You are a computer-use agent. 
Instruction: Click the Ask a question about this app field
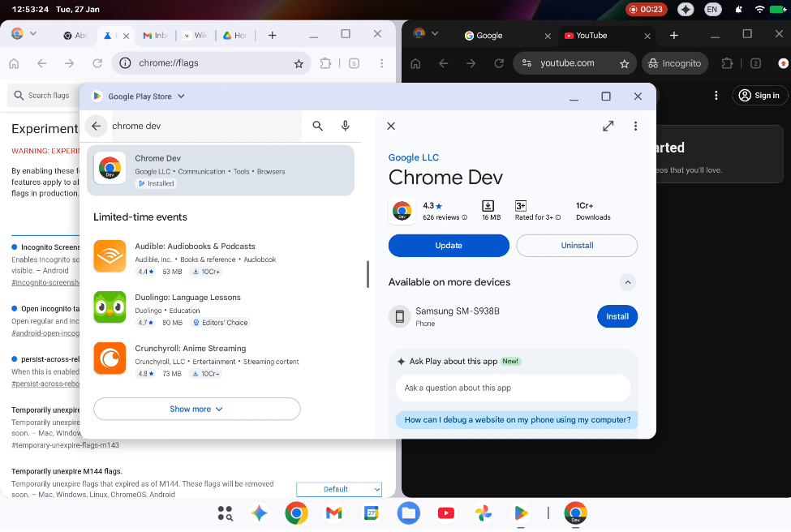click(x=513, y=388)
